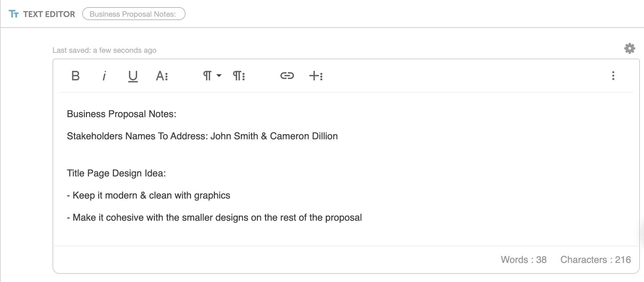The width and height of the screenshot is (644, 282).
Task: Toggle bold formatting
Action: click(x=75, y=76)
